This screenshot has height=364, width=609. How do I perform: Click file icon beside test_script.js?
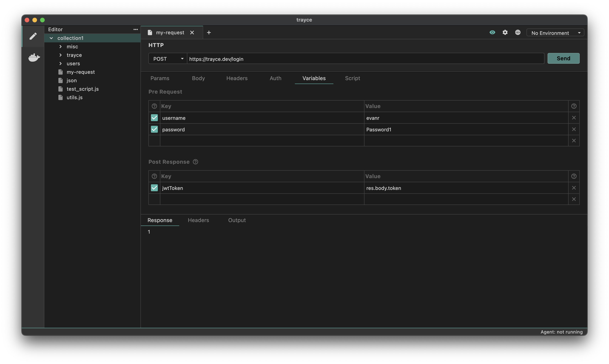(x=60, y=89)
